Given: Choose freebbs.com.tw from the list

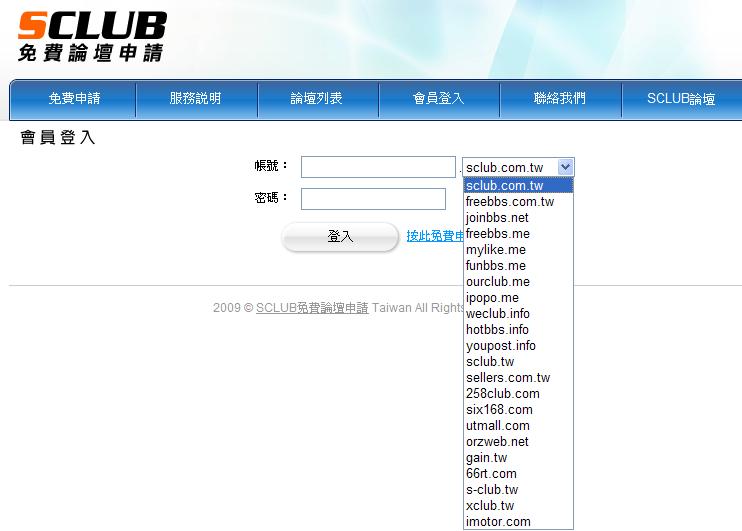Looking at the screenshot, I should [518, 202].
